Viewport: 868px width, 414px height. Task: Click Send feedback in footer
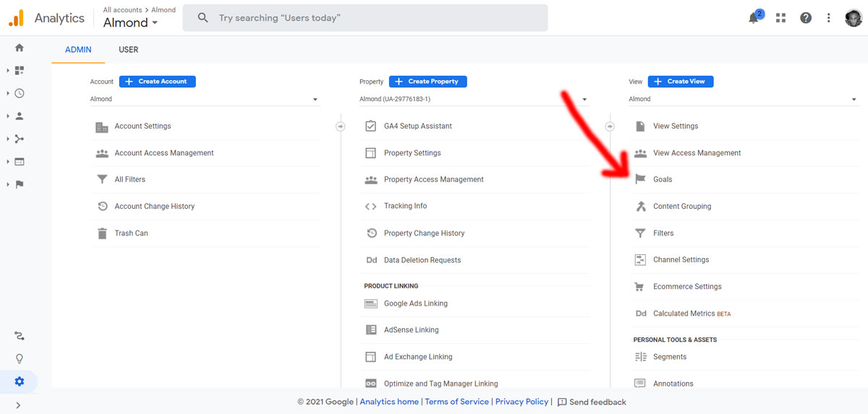pos(592,402)
